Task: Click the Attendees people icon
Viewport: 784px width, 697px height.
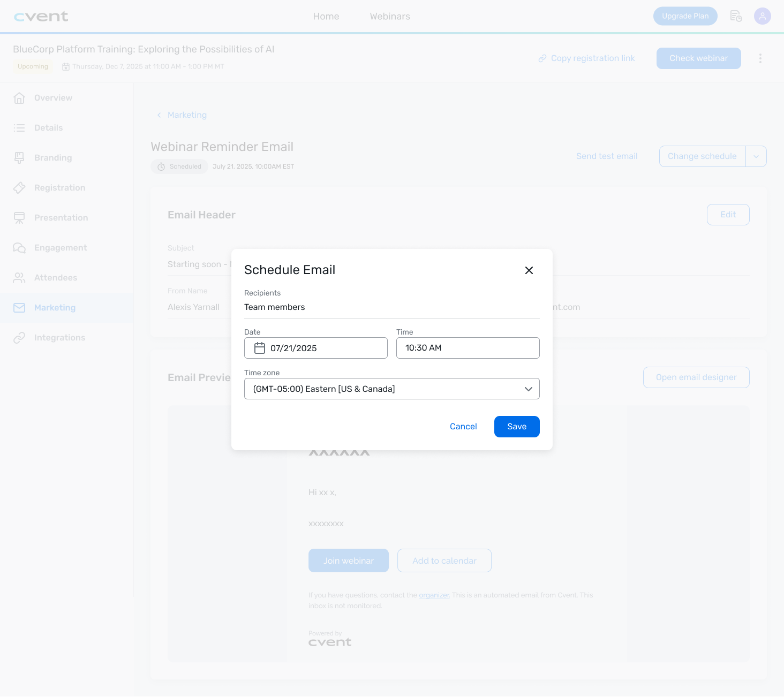Action: click(19, 278)
